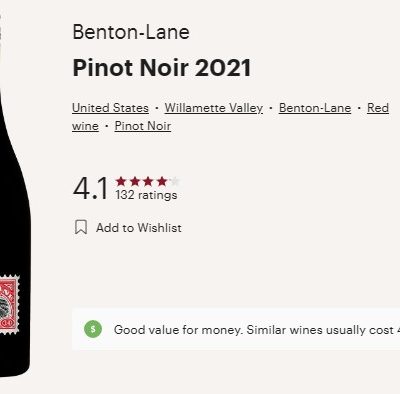Click the green dollar value icon
400x394 pixels.
coord(93,329)
